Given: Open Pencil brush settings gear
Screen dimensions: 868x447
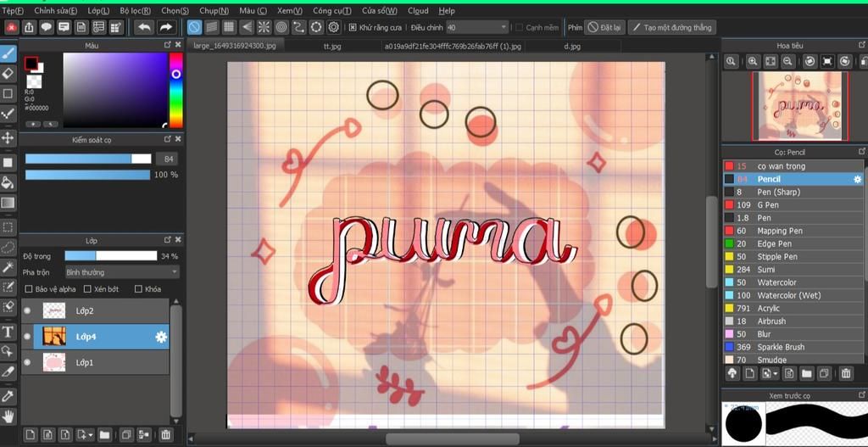Looking at the screenshot, I should [858, 179].
